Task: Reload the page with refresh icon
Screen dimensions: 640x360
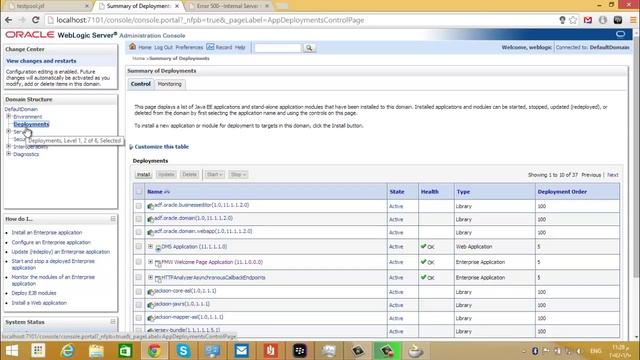Action: tap(36, 20)
